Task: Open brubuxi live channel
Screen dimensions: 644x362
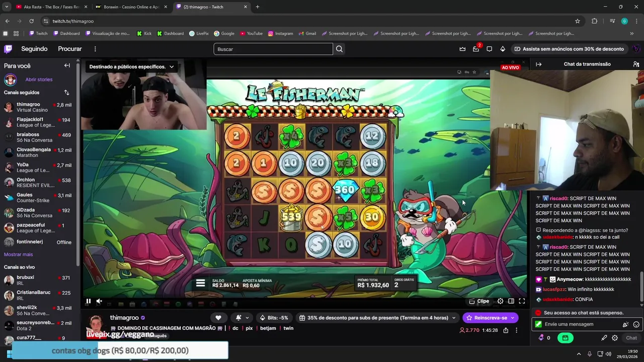Action: point(38,280)
